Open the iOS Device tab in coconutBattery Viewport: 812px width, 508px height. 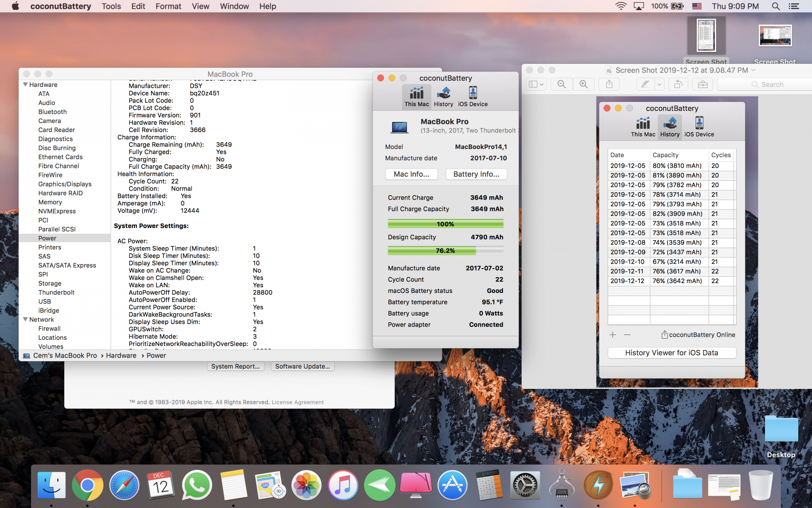(473, 97)
